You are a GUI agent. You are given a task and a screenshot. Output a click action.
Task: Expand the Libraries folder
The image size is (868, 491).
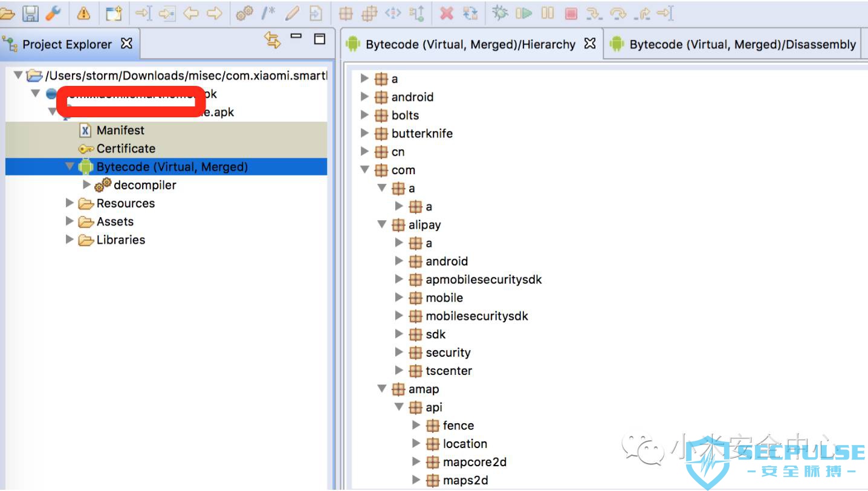70,239
